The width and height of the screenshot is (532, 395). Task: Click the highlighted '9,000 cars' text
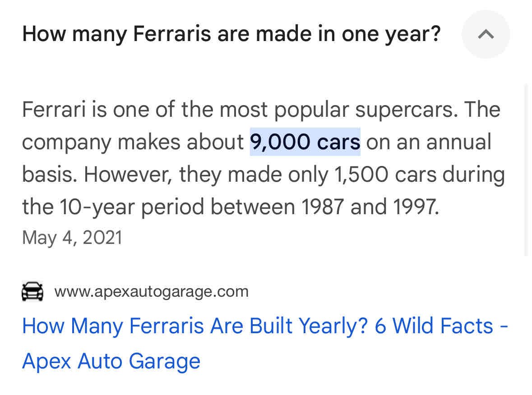pyautogui.click(x=305, y=142)
